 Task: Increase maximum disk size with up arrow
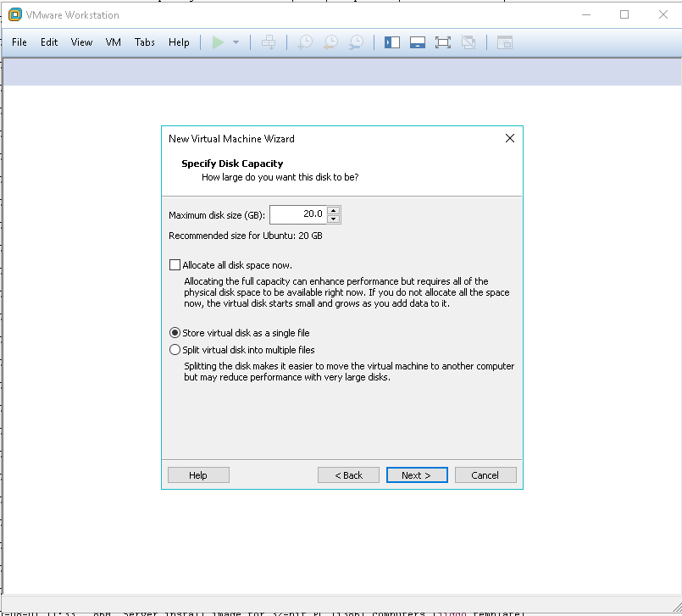click(334, 210)
